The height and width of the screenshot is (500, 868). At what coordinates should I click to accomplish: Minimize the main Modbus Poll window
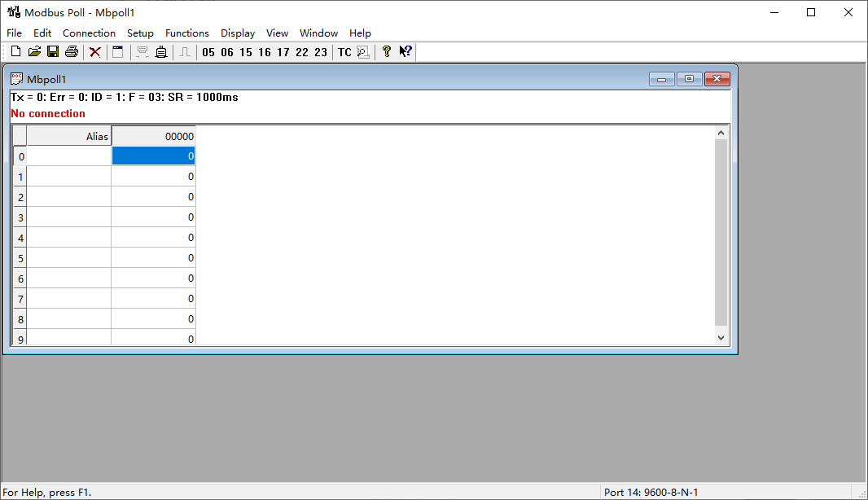(774, 12)
